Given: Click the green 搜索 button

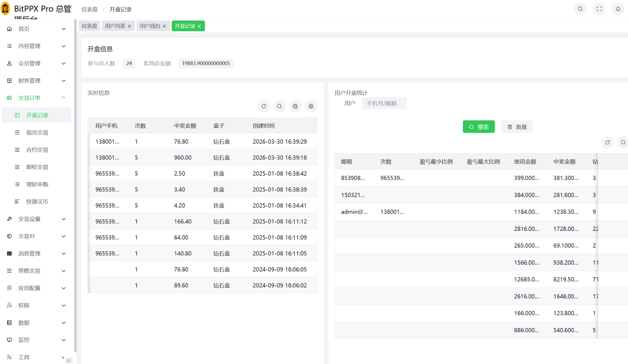Looking at the screenshot, I should [478, 127].
